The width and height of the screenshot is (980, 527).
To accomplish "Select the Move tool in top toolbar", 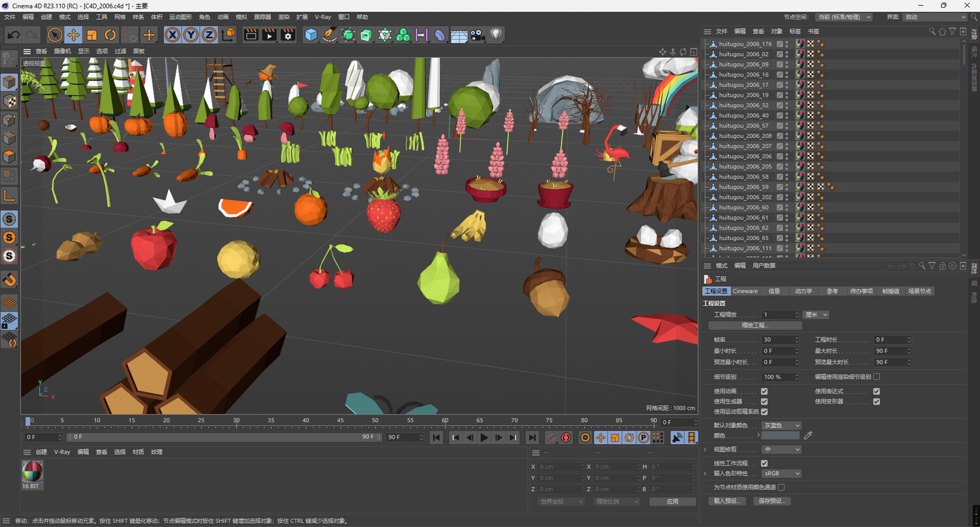I will pyautogui.click(x=73, y=35).
